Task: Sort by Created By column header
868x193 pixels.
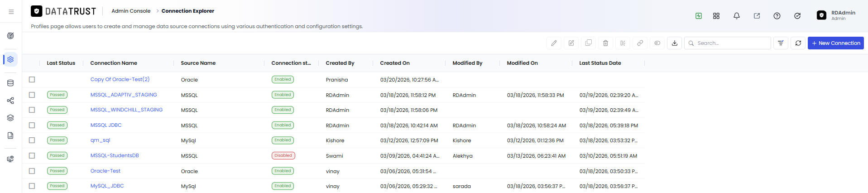Action: 340,63
